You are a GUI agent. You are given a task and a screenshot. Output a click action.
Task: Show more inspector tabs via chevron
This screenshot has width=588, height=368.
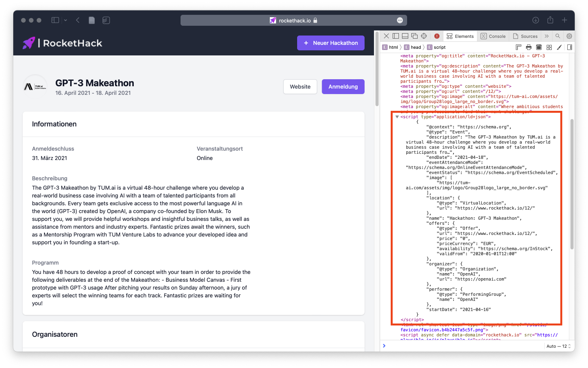point(547,36)
